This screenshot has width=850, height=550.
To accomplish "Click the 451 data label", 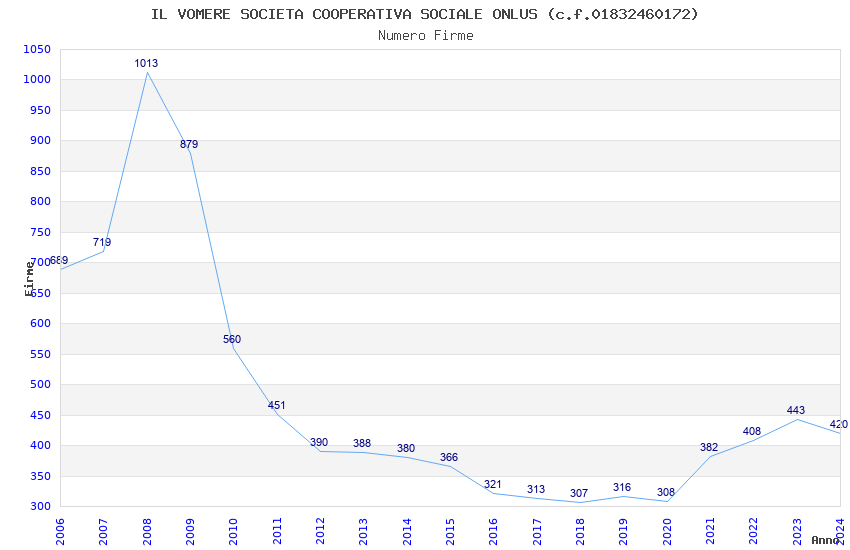I will [276, 405].
